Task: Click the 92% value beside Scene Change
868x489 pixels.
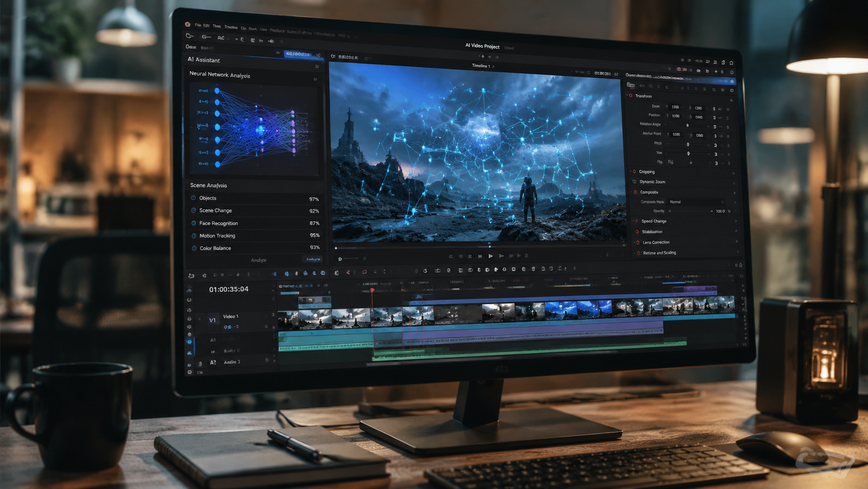Action: tap(314, 211)
